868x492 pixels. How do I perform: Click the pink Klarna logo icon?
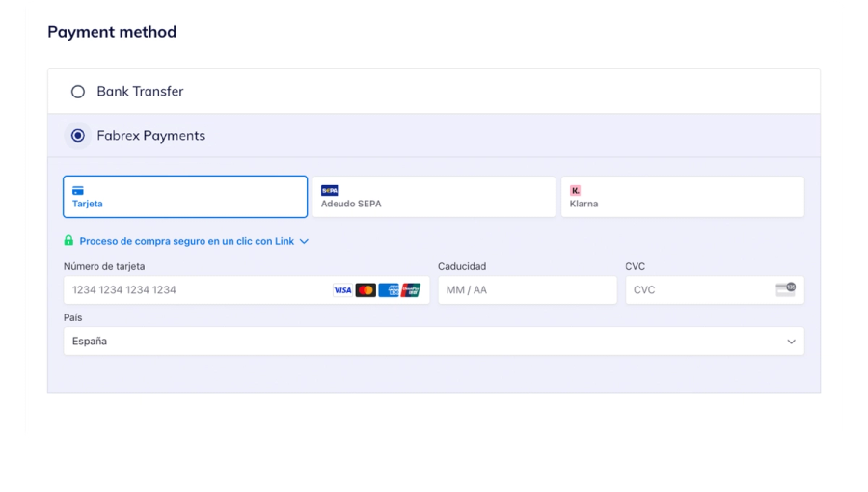point(575,190)
